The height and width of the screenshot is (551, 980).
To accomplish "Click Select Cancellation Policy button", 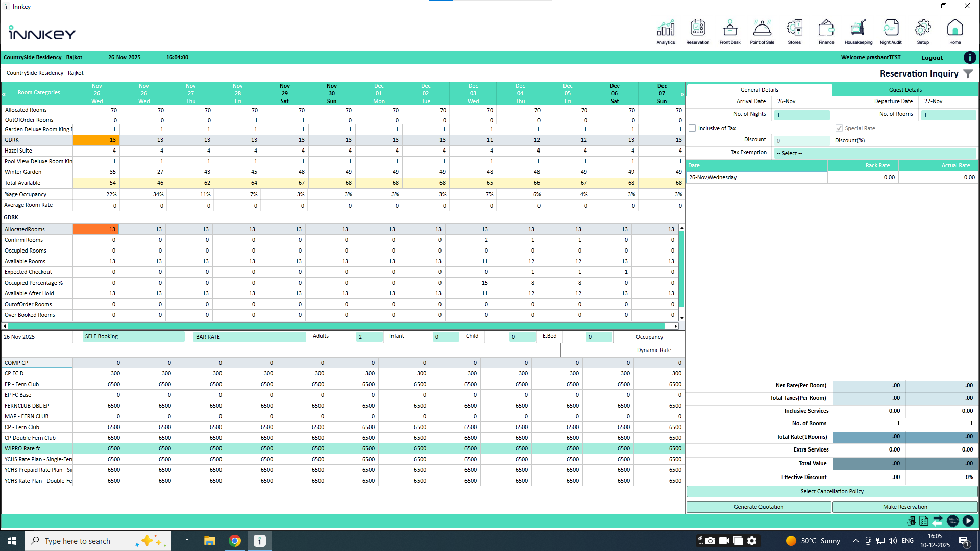I will [x=832, y=492].
